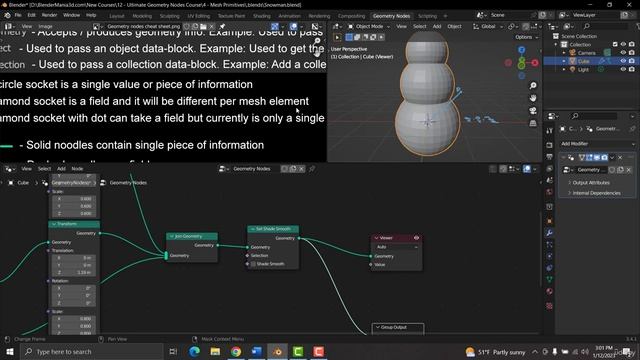Screen dimensions: 640x360
Task: Click the Set Shade Smooth node header
Action: click(x=273, y=229)
